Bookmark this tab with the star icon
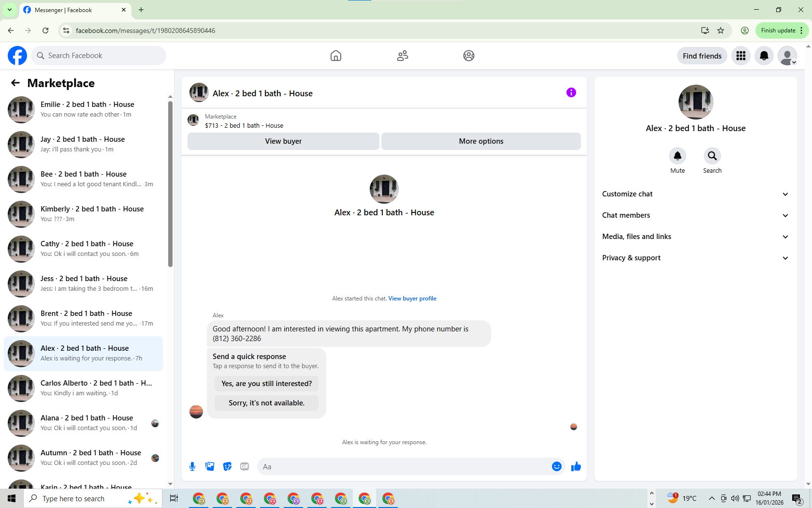812x508 pixels. [721, 30]
